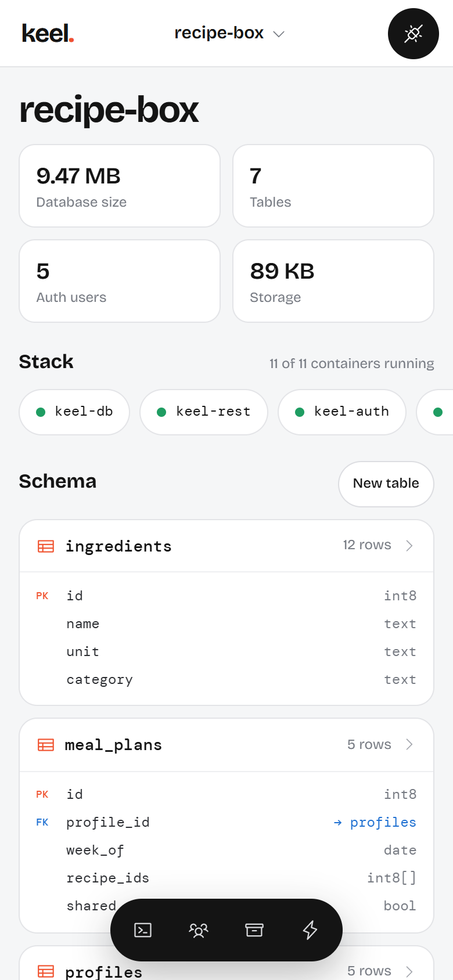Expand the profiles table chevron
The height and width of the screenshot is (980, 453).
[409, 971]
